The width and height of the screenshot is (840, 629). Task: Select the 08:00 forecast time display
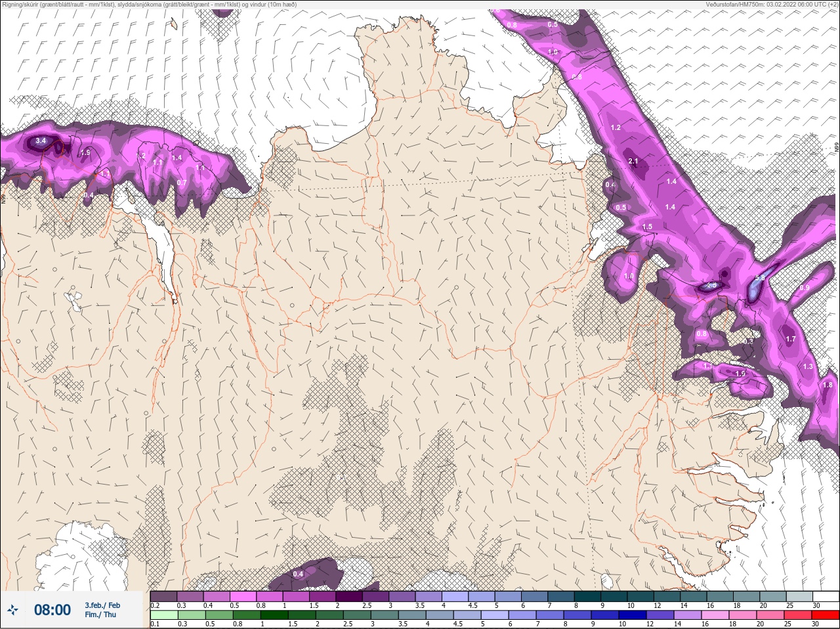(x=52, y=610)
